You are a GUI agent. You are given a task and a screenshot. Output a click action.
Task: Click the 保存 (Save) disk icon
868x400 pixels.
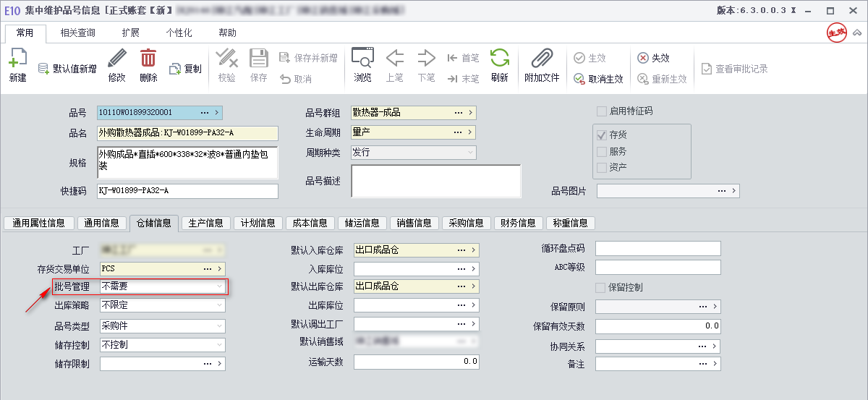point(259,59)
